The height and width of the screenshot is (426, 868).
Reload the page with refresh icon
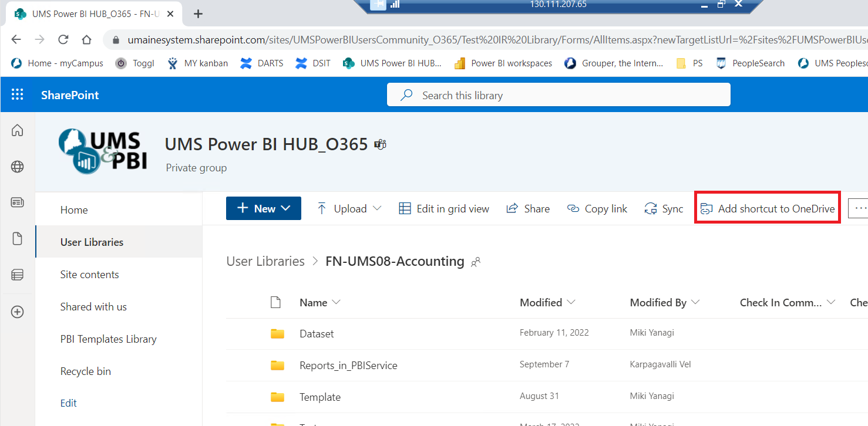(x=63, y=40)
